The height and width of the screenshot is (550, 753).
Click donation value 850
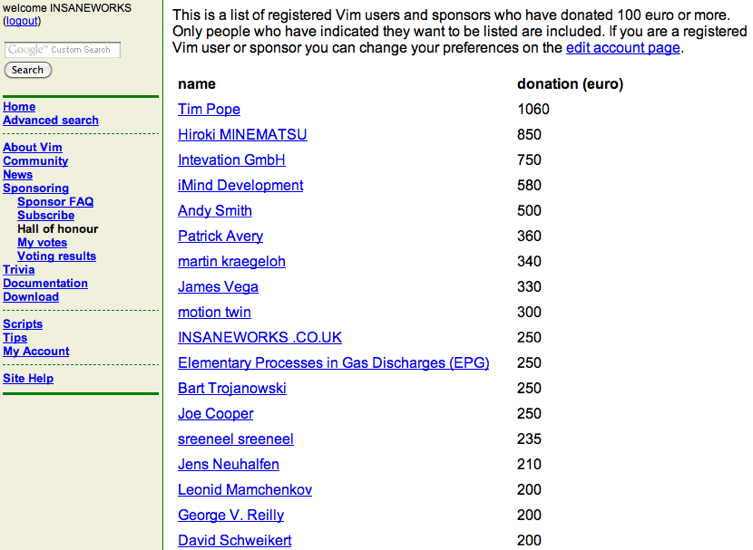point(529,134)
